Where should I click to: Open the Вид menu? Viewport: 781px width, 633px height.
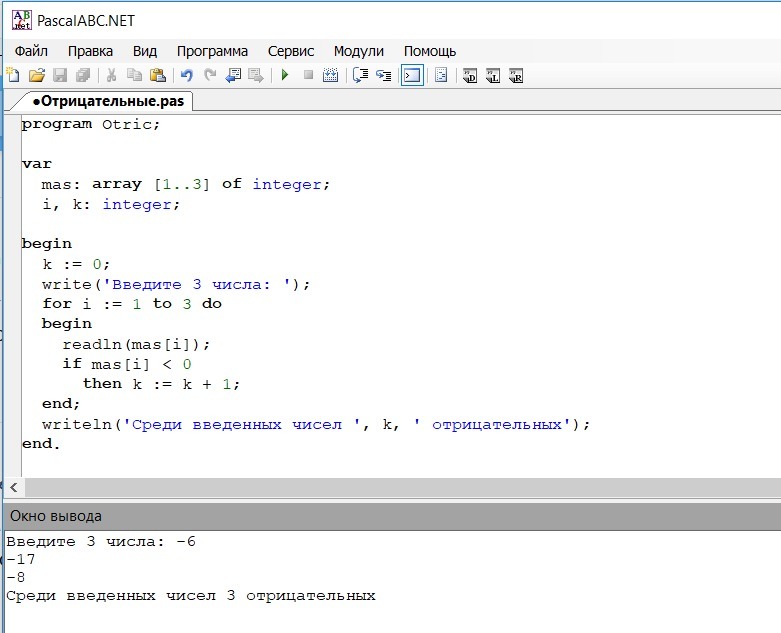coord(144,51)
